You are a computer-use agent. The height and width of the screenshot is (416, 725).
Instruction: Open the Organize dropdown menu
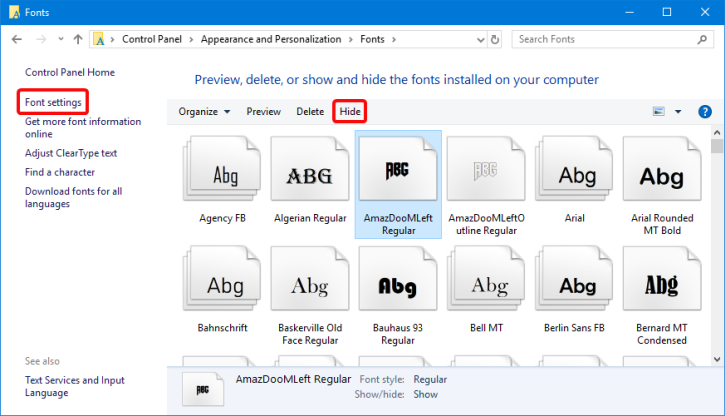(x=204, y=111)
